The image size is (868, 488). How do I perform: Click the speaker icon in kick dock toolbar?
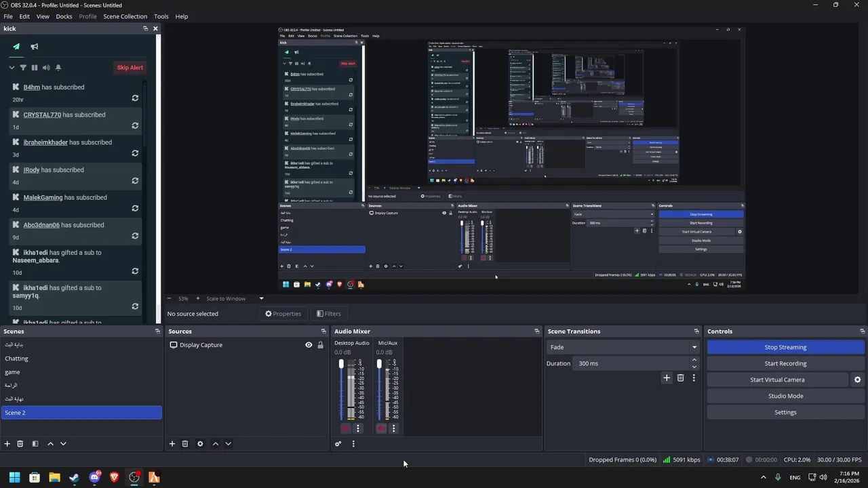click(x=46, y=68)
